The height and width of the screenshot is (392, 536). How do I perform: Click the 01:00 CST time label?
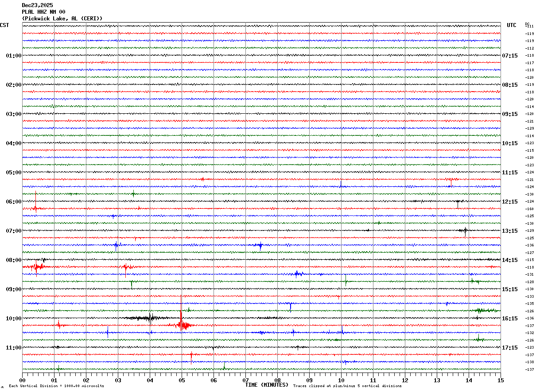click(x=14, y=56)
